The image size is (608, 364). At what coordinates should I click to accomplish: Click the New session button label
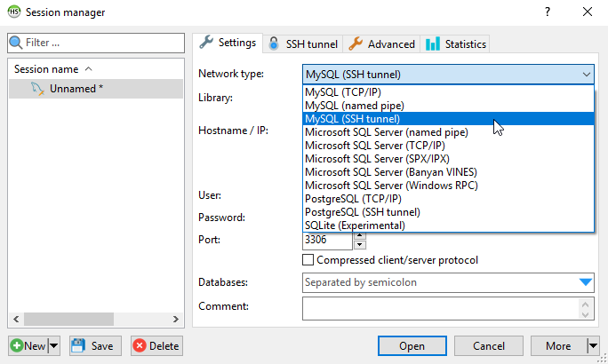coord(35,346)
